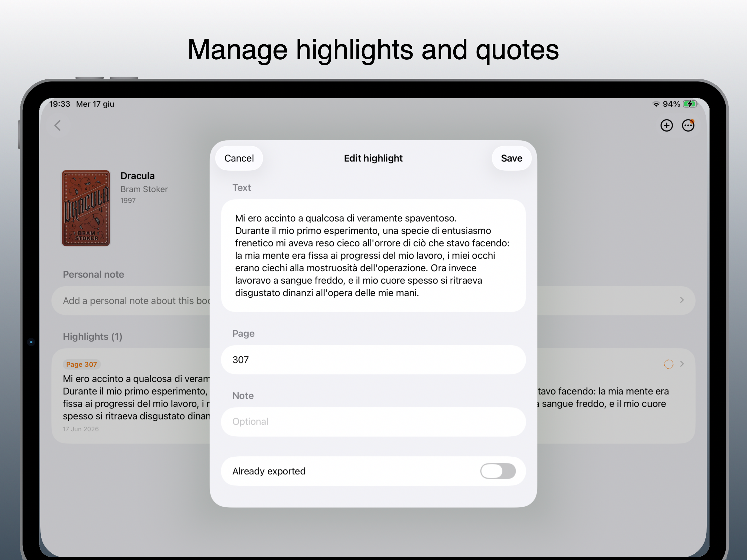Focus the Page number field showing 307

[x=373, y=360]
